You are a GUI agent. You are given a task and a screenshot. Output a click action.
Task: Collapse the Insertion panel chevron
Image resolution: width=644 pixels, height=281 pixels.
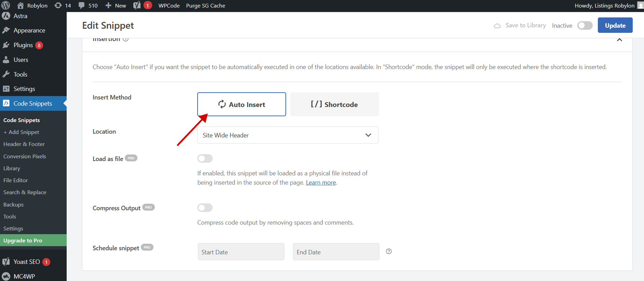coord(619,40)
